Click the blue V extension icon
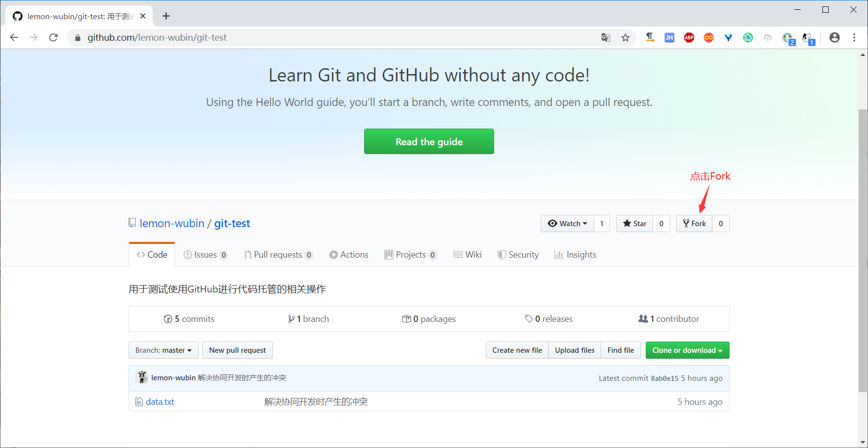The height and width of the screenshot is (448, 868). 728,38
